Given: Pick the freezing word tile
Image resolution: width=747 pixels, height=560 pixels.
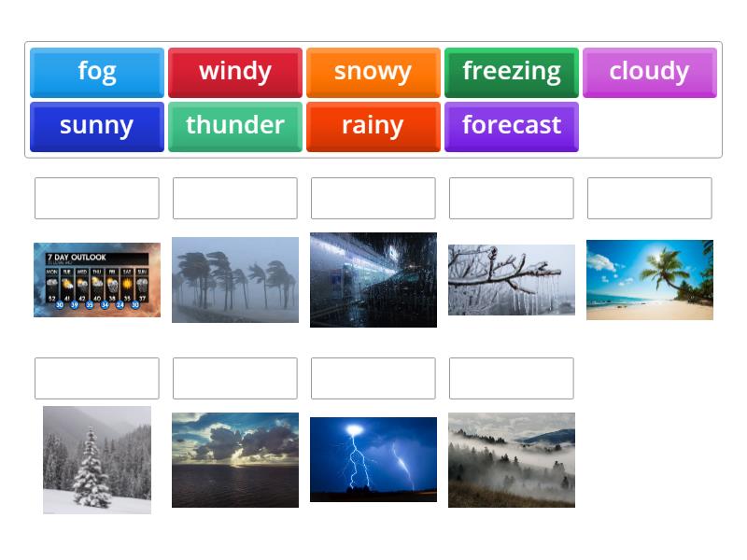Looking at the screenshot, I should [511, 72].
